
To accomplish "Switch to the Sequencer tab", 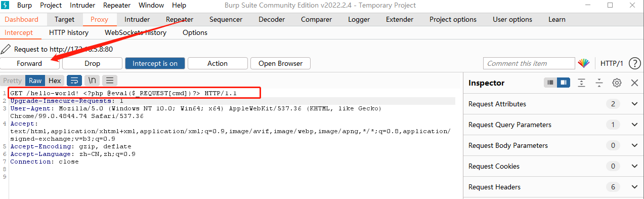I will pos(226,19).
